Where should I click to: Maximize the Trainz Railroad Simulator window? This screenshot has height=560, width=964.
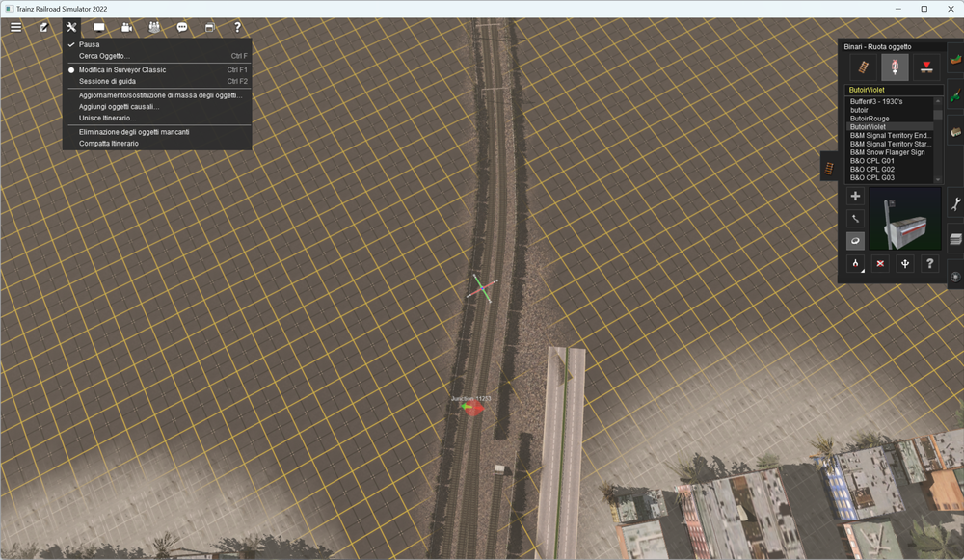click(924, 9)
